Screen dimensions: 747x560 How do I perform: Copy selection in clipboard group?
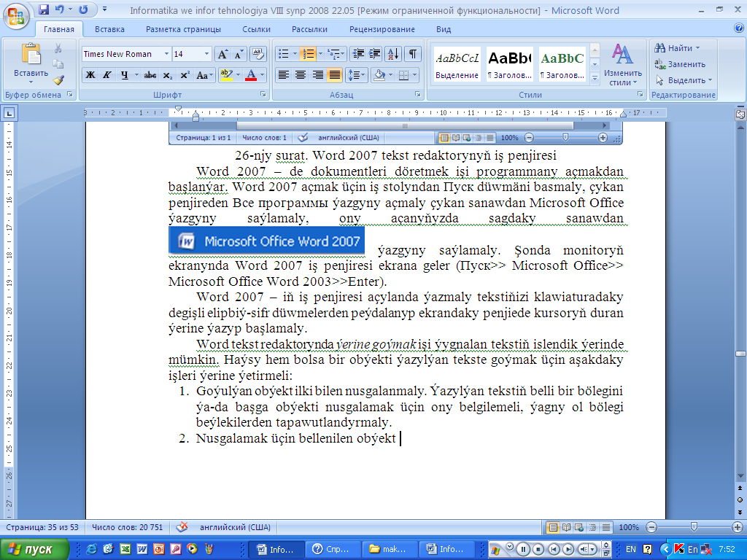click(58, 64)
